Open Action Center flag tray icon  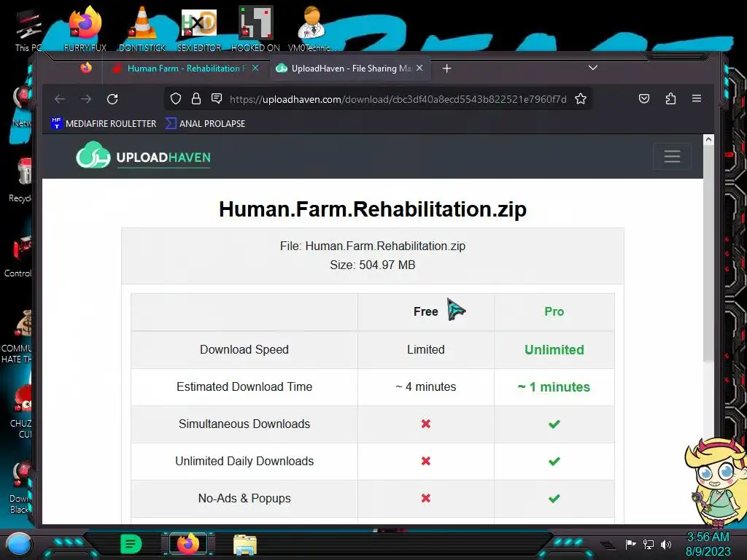coord(630,544)
